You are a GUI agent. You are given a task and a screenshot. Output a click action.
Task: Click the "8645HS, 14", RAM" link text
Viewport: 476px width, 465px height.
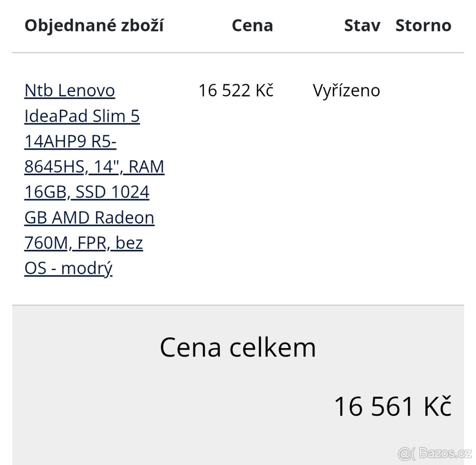coord(94,167)
